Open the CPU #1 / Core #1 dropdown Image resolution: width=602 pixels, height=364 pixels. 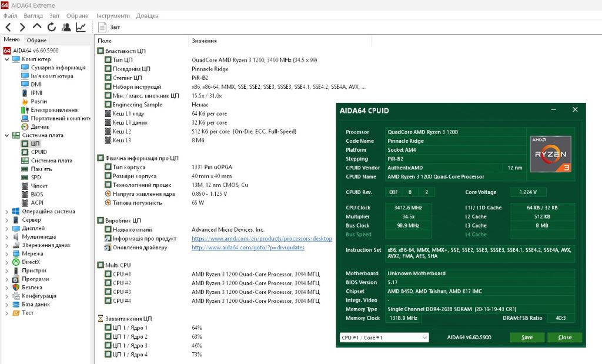coord(384,338)
